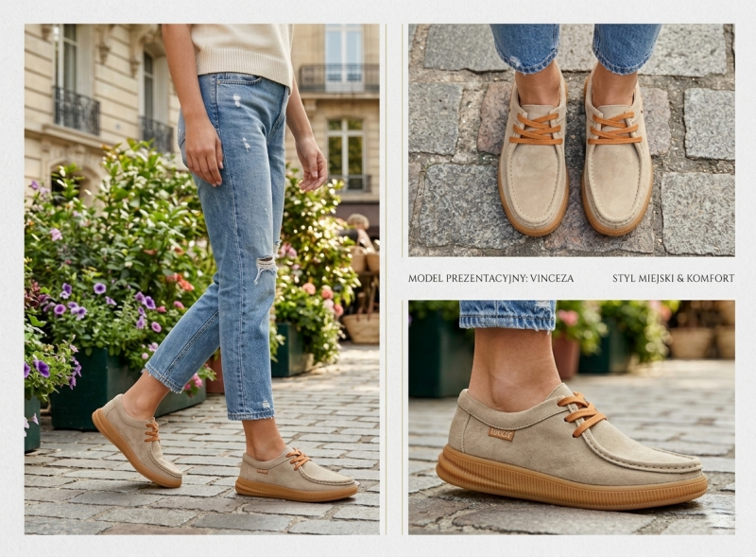Image resolution: width=756 pixels, height=557 pixels.
Task: Select the left shoe in the top-down photo
Action: tap(534, 161)
